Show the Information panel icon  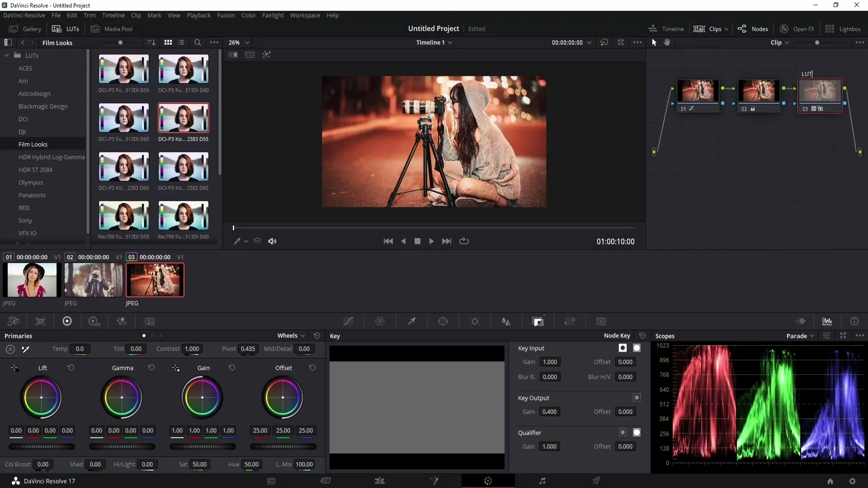854,321
